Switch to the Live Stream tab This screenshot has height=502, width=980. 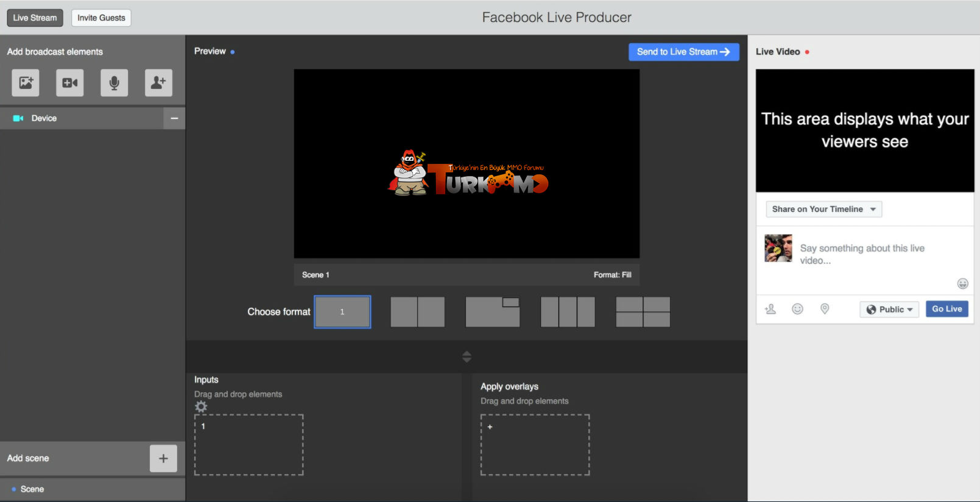tap(35, 18)
